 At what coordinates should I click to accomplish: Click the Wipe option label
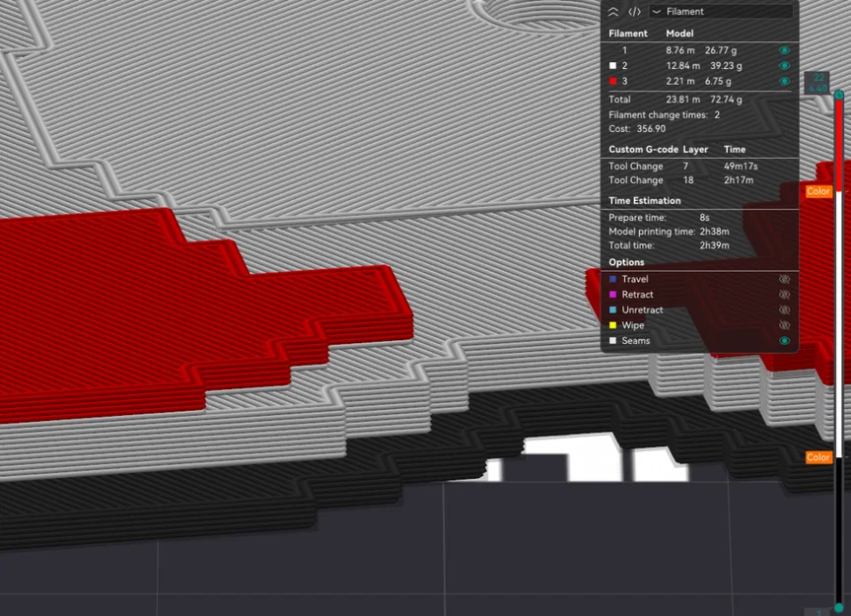click(633, 325)
